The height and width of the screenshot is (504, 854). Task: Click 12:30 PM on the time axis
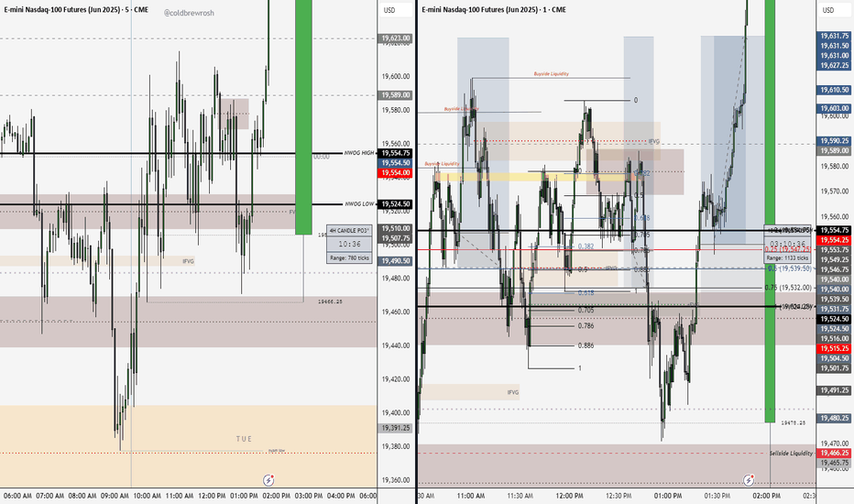[619, 496]
